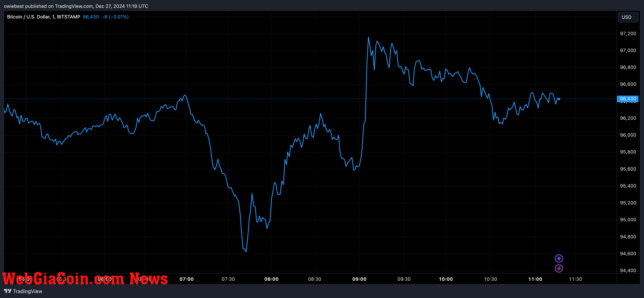Click the 11:30 time axis label

coord(575,279)
